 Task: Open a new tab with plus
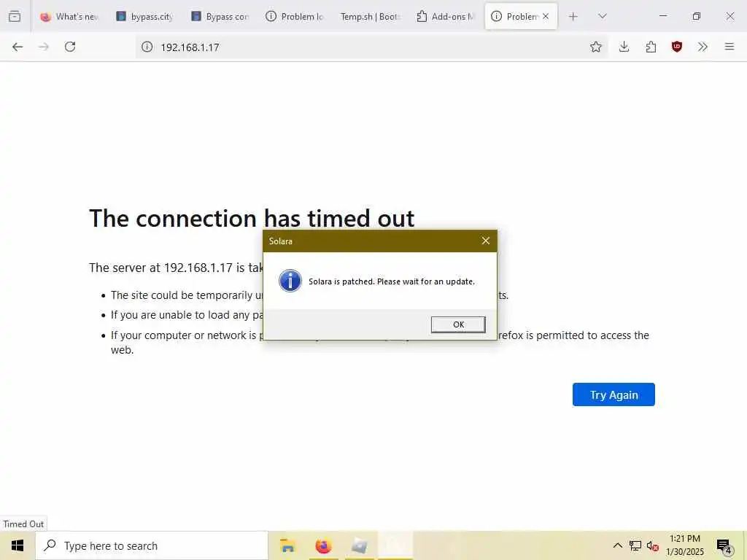tap(573, 16)
